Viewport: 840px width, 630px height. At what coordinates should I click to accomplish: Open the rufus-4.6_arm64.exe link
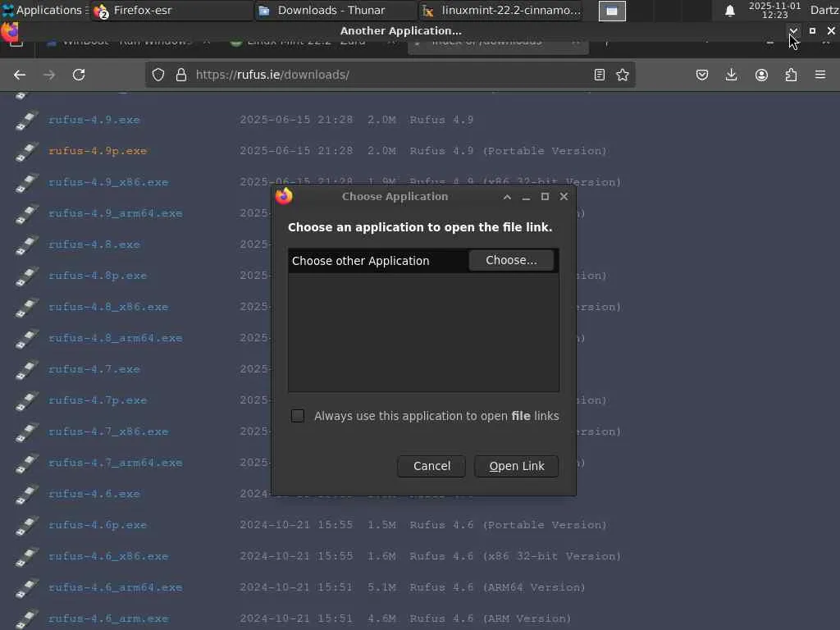click(x=115, y=587)
